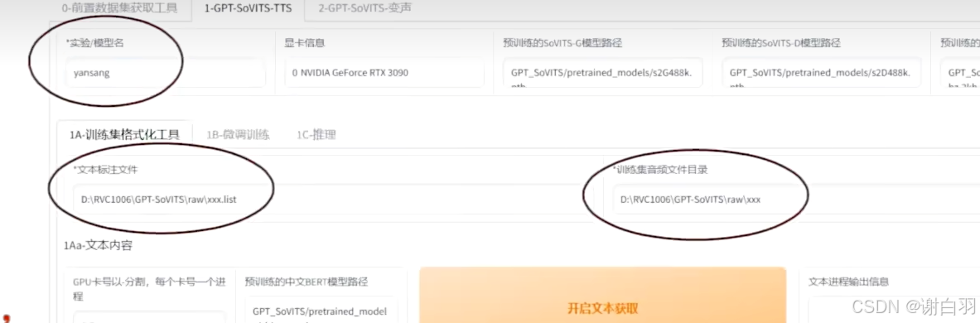Viewport: 980px width, 323px height.
Task: Open the 2-GPT-SoVITS-变声 tab
Action: click(365, 9)
